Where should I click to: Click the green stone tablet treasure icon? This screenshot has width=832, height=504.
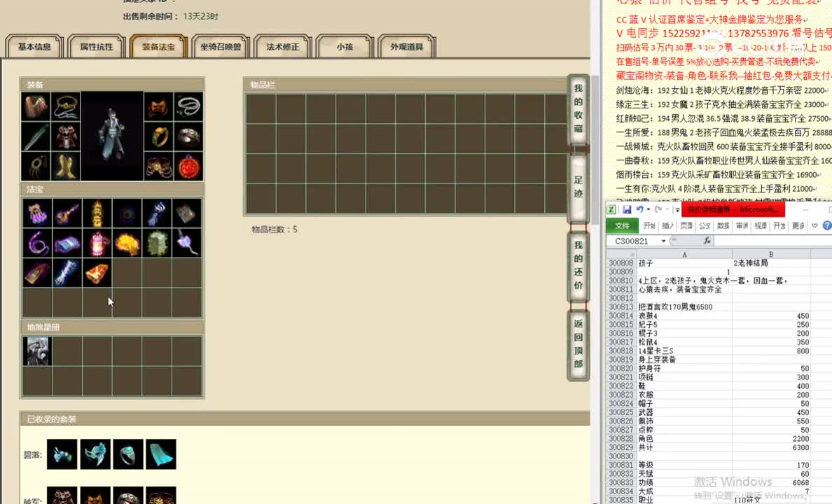click(157, 244)
